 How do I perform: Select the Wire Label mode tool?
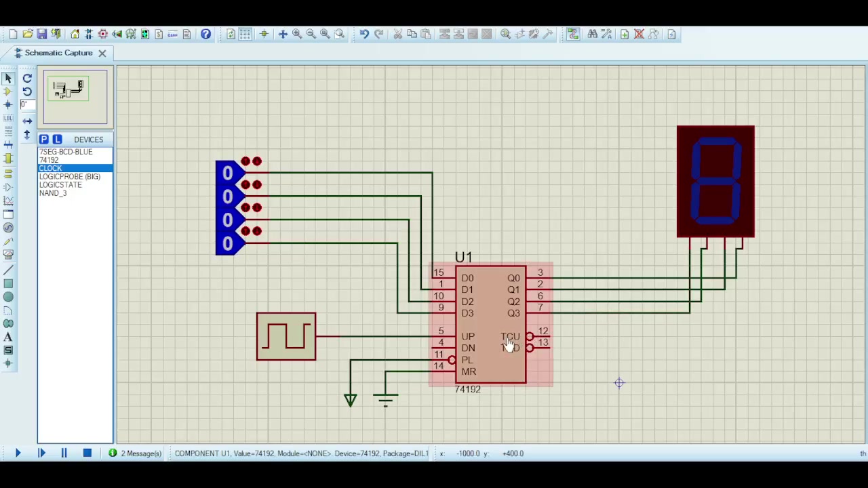point(8,119)
